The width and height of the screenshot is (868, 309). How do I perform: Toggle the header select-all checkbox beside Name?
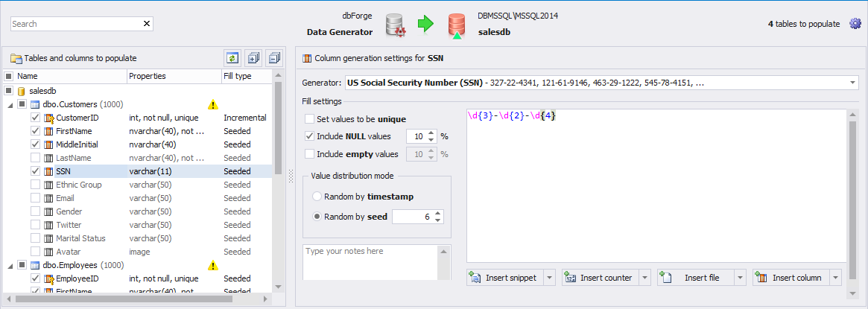pos(8,76)
